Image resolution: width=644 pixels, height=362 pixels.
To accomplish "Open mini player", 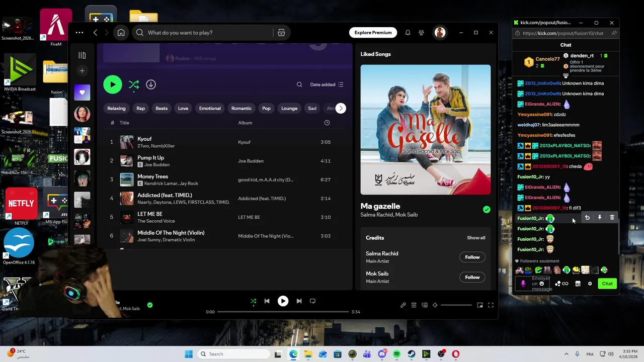I will click(480, 305).
